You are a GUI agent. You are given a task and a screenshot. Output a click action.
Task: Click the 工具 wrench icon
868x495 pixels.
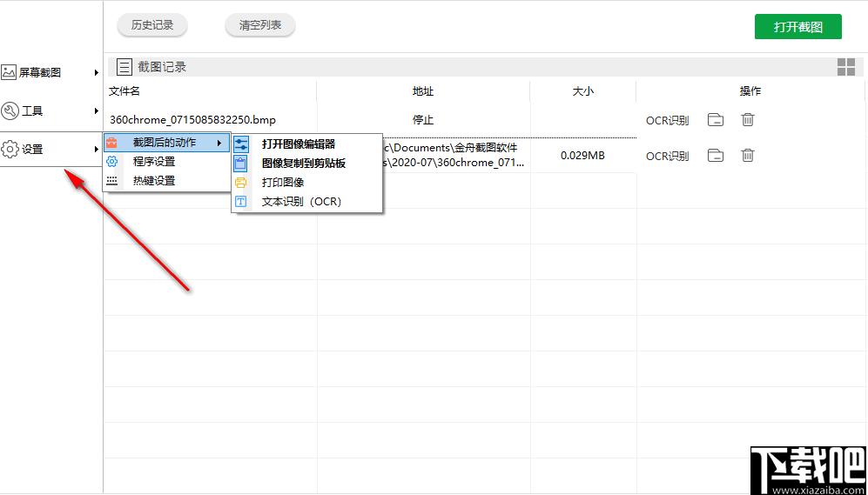(10, 111)
